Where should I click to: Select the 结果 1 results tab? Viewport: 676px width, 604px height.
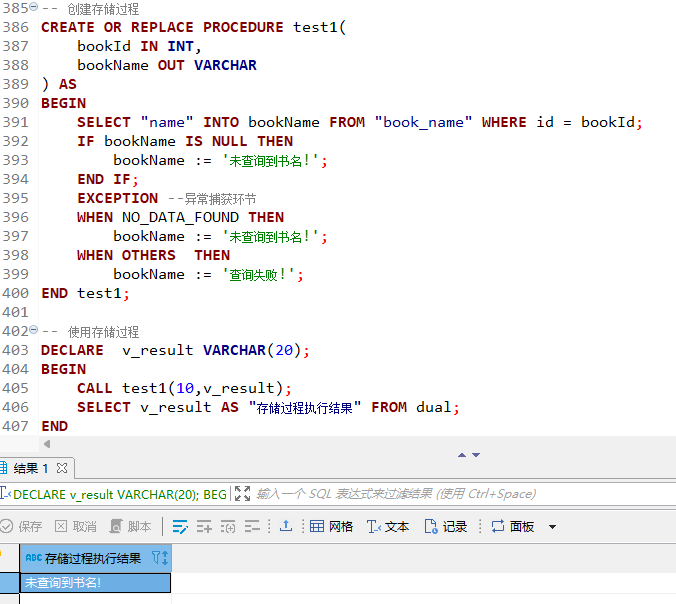(30, 468)
